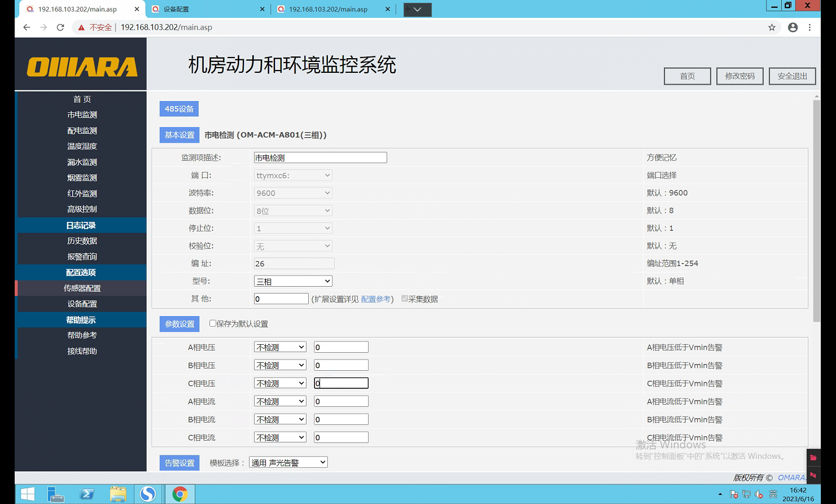Screen dimensions: 836x504
Task: Open Sogou browser icon in the taskbar
Action: pos(148,494)
